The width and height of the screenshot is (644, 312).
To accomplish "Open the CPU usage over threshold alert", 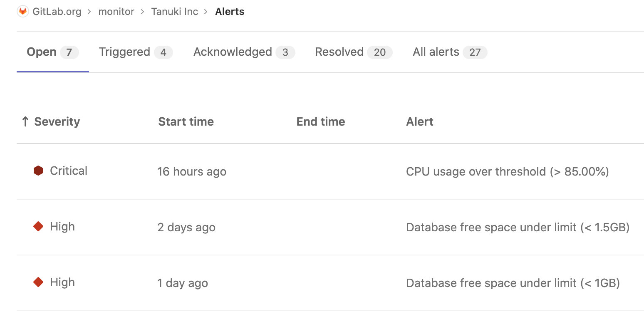I will point(508,171).
